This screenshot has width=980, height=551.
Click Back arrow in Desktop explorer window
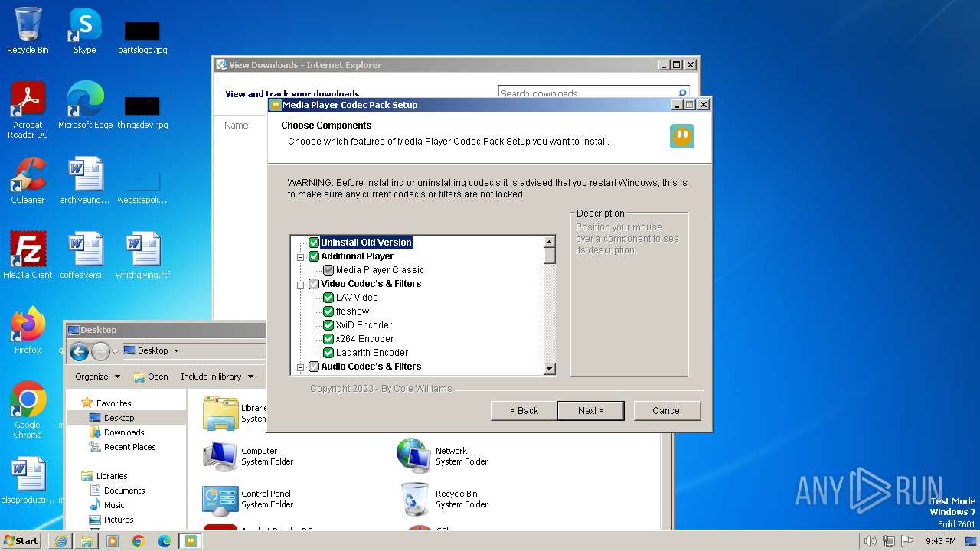click(x=79, y=351)
